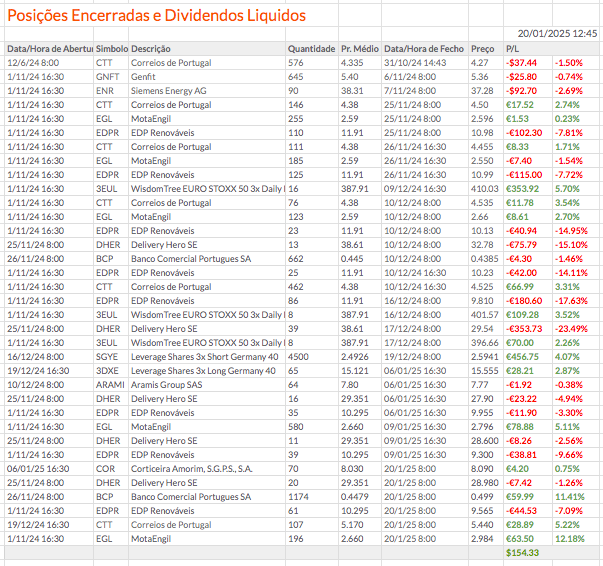603x566 pixels.
Task: Click the quantity cell 580
Action: (x=296, y=427)
